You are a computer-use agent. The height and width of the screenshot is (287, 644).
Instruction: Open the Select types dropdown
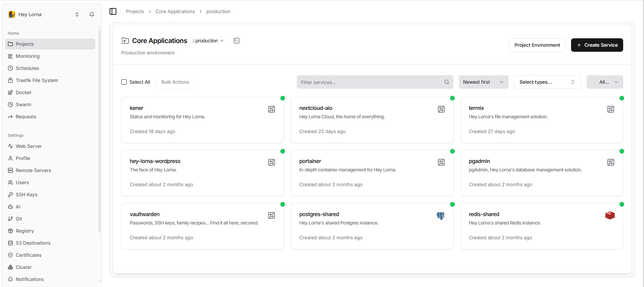pos(547,82)
